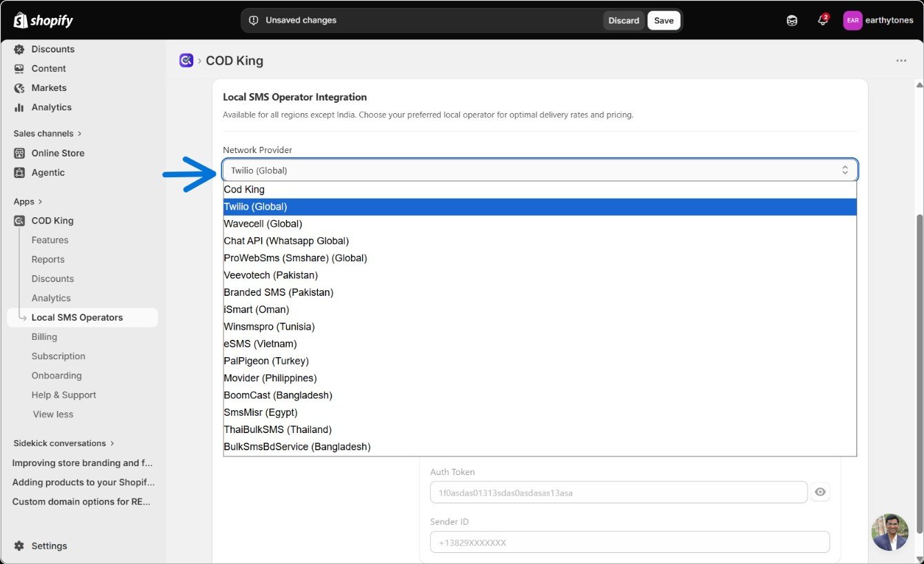
Task: Select Twilio (Global) option
Action: (540, 207)
